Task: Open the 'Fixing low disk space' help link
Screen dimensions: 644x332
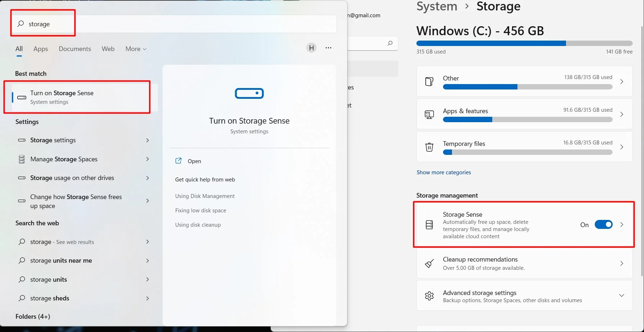Action: coord(201,211)
